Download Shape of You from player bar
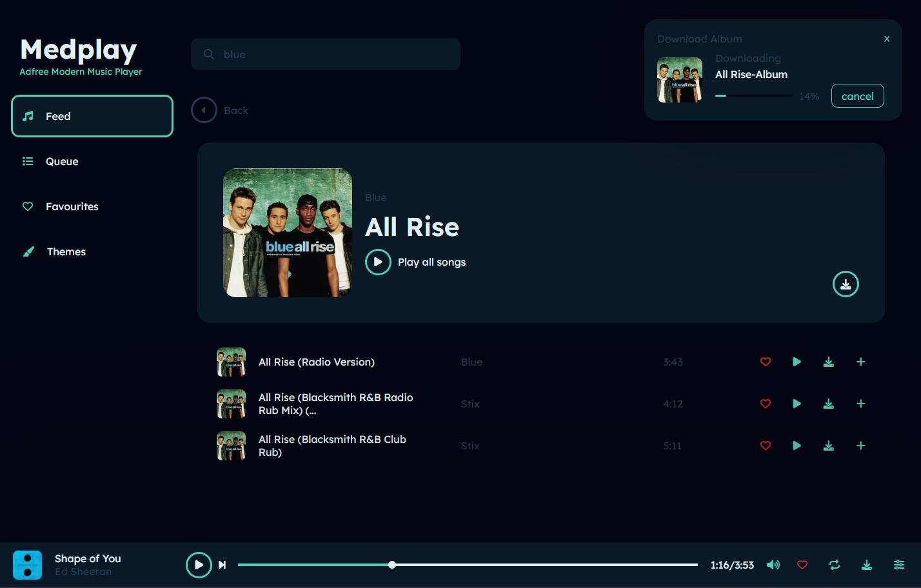921x588 pixels. [867, 565]
